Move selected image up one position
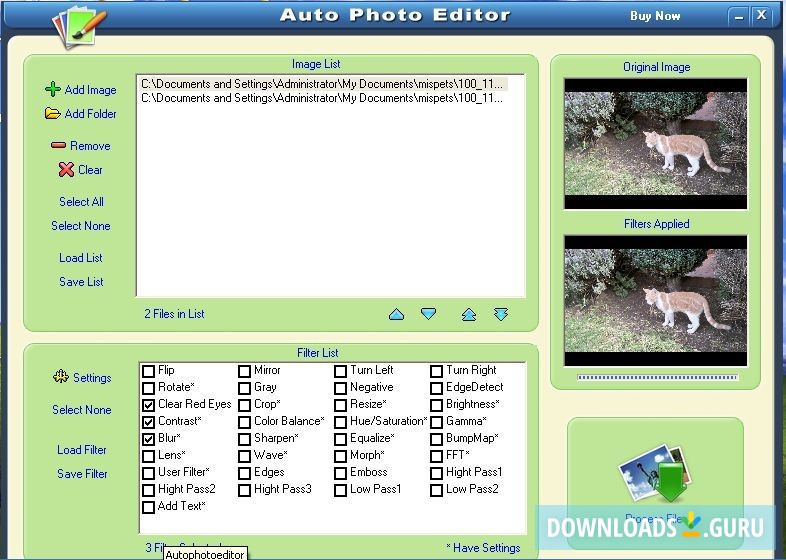The width and height of the screenshot is (786, 560). tap(397, 314)
